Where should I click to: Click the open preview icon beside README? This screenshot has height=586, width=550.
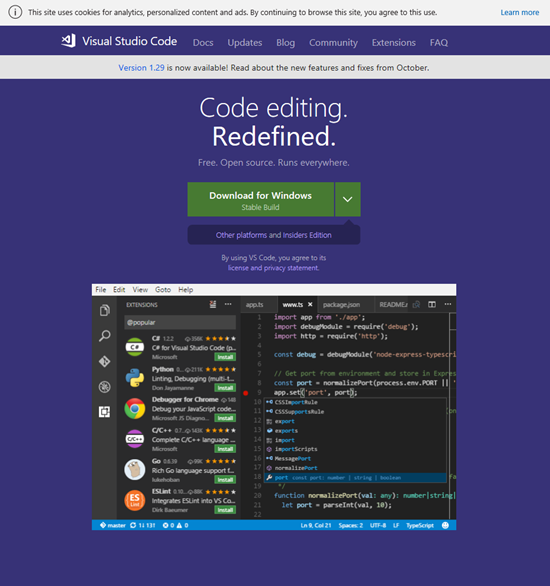click(x=416, y=305)
